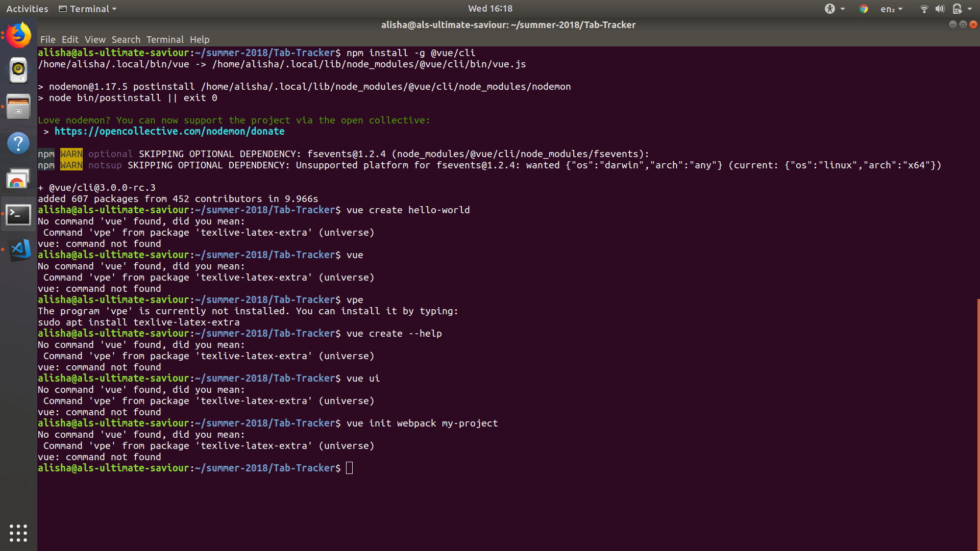The height and width of the screenshot is (551, 980).
Task: Click the volume speaker icon
Action: (x=940, y=9)
